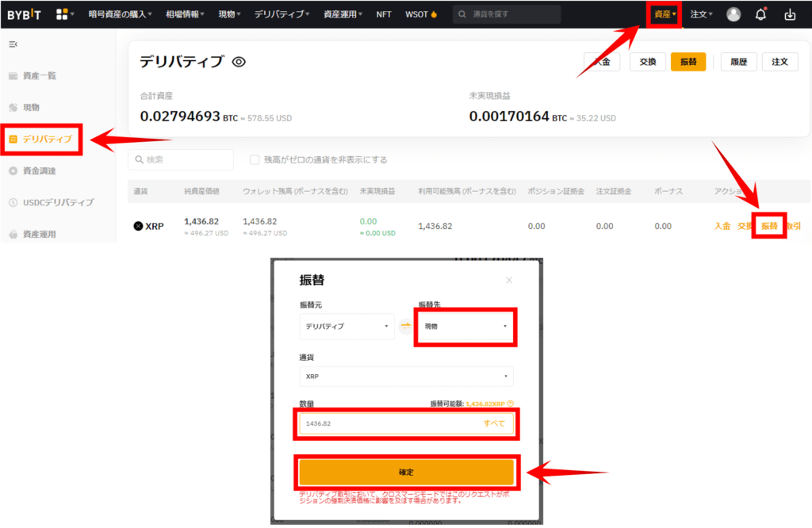Viewport: 812px width, 528px height.
Task: Select デリバティブ in sidebar
Action: click(x=41, y=140)
